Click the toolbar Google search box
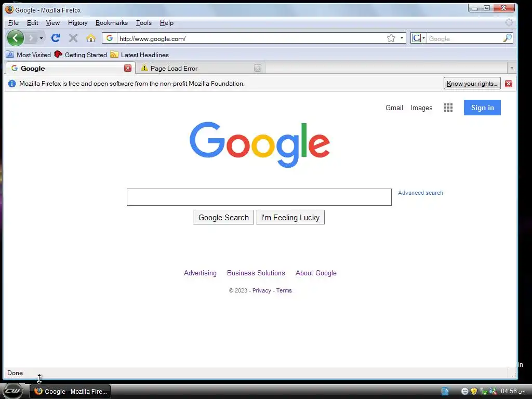 pos(464,38)
